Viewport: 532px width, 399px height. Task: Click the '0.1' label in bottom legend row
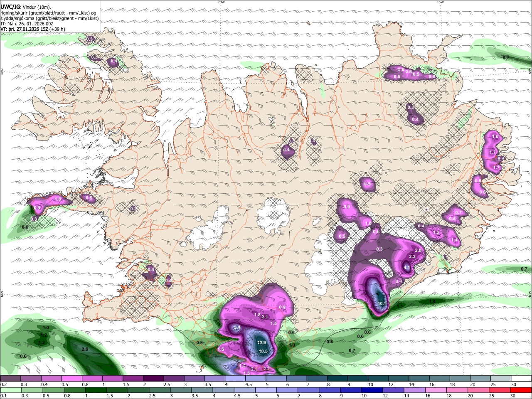(x=3, y=396)
